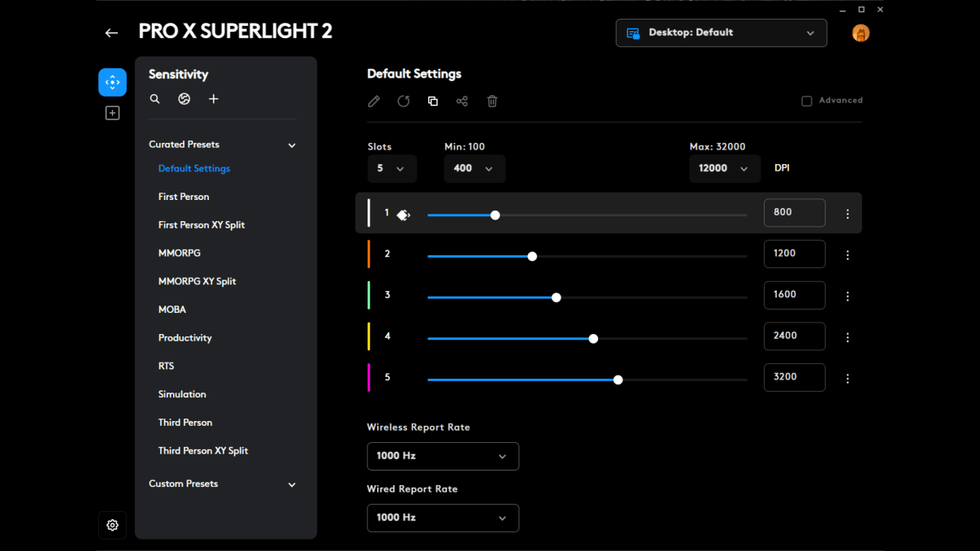Select the First Person preset

(x=184, y=197)
